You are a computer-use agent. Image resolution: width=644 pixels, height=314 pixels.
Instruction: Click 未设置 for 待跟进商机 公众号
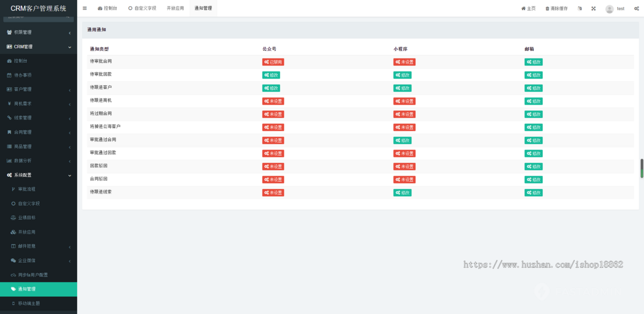pos(273,101)
